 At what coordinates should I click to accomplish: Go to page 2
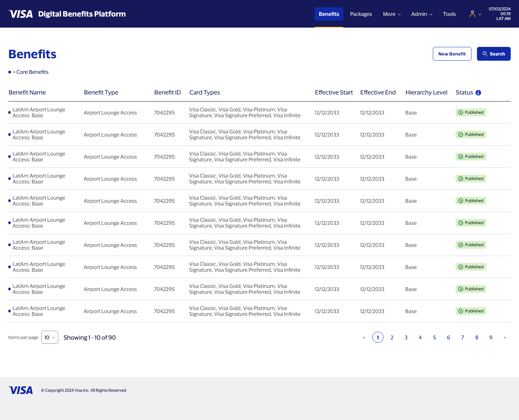392,337
